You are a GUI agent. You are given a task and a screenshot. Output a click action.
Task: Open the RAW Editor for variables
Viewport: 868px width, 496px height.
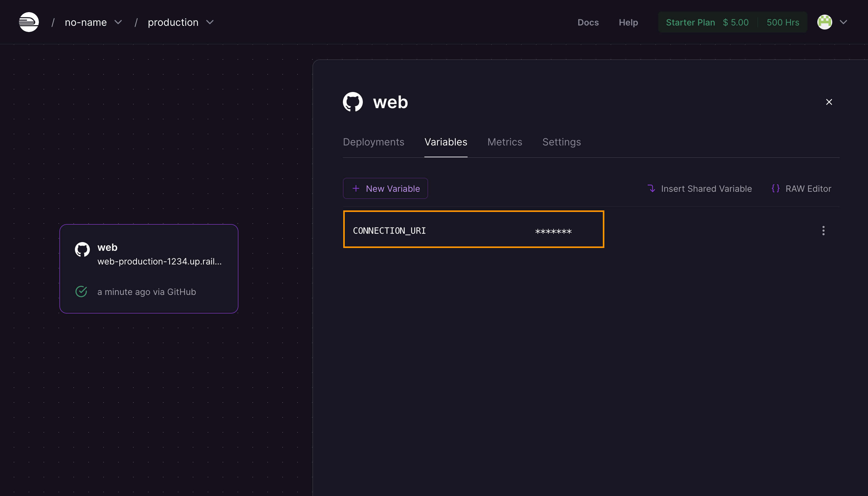808,188
